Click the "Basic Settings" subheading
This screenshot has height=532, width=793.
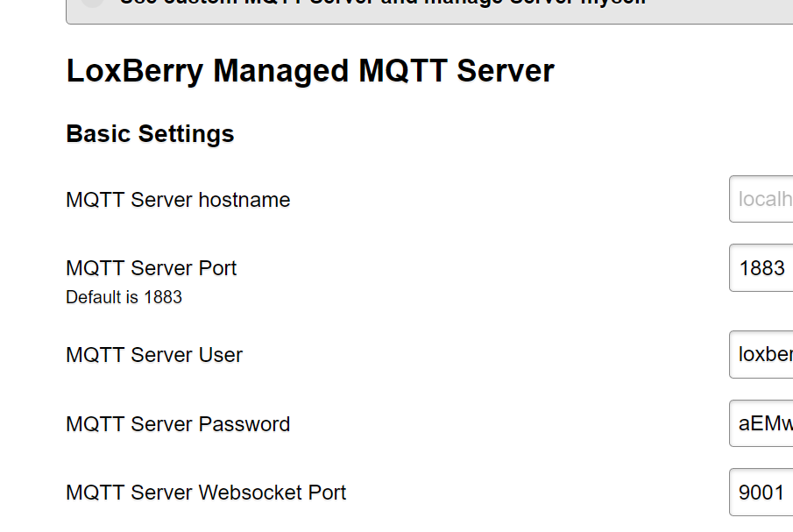[x=150, y=134]
